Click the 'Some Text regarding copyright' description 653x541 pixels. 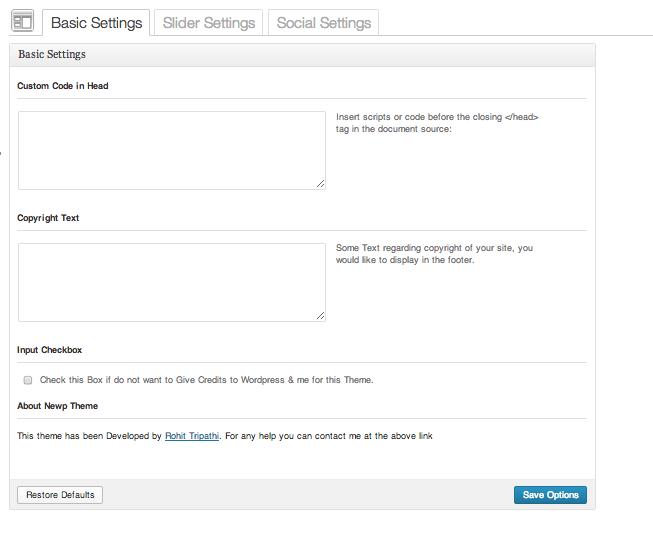click(434, 254)
